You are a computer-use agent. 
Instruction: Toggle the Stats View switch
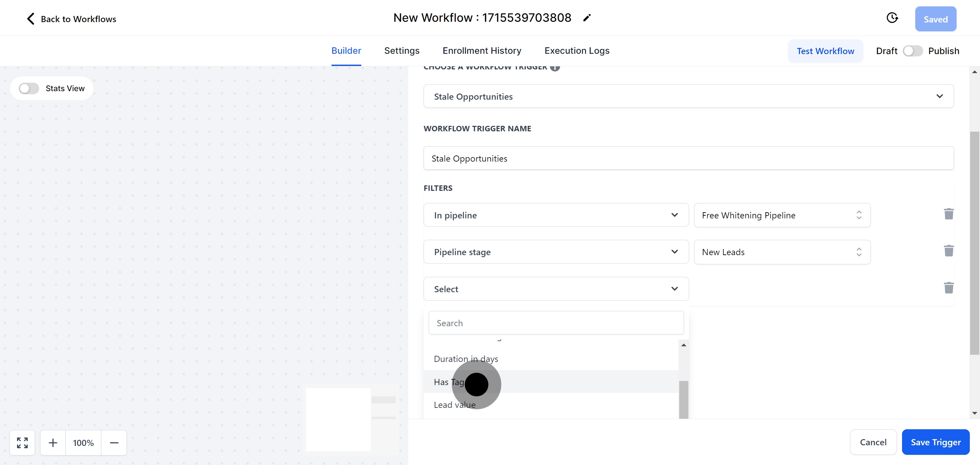tap(29, 88)
